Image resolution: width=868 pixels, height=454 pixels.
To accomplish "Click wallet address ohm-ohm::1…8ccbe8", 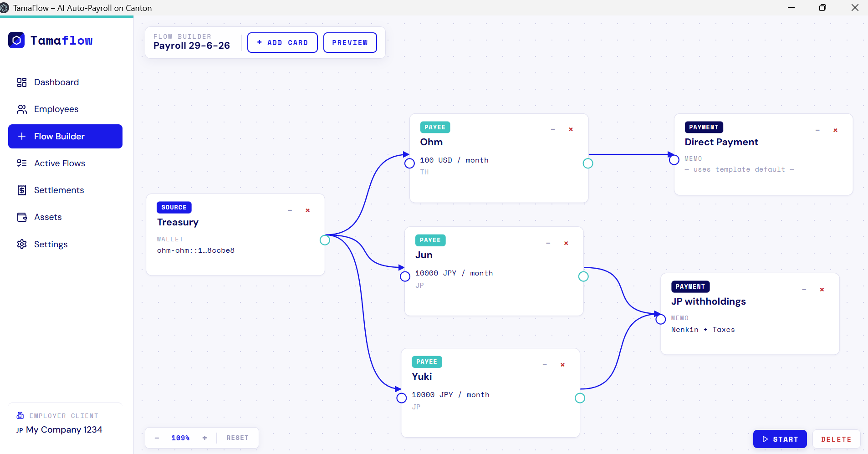I will point(196,250).
